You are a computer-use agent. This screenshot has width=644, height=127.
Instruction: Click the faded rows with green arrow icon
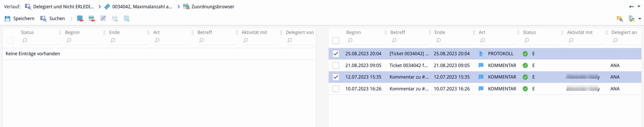coord(115,19)
